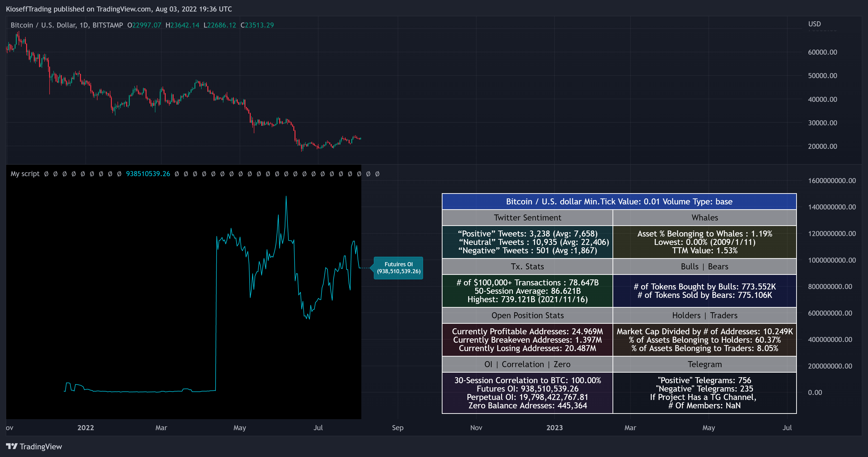This screenshot has width=868, height=457.
Task: Click Currently Breakeven Addresses 1.397M
Action: (x=527, y=340)
